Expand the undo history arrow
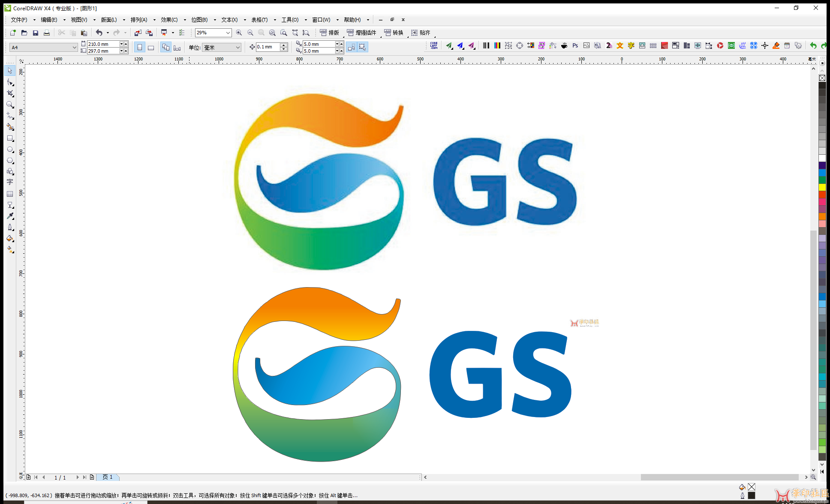 click(x=108, y=33)
